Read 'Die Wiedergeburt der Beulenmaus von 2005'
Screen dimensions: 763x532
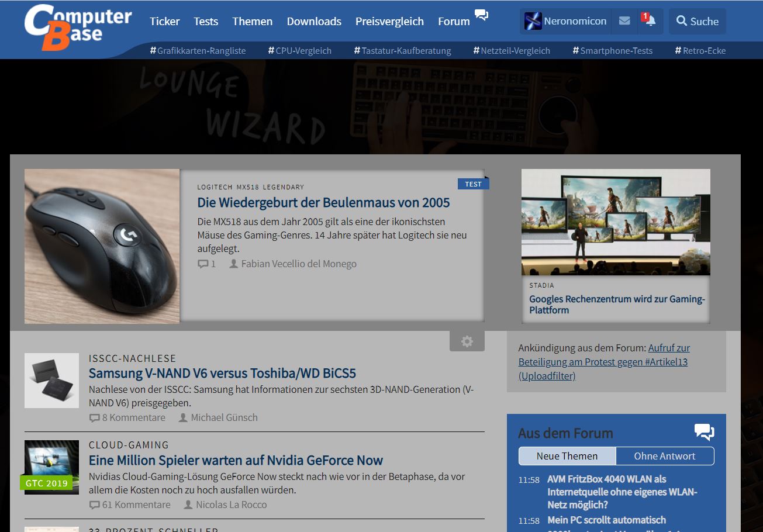click(323, 203)
